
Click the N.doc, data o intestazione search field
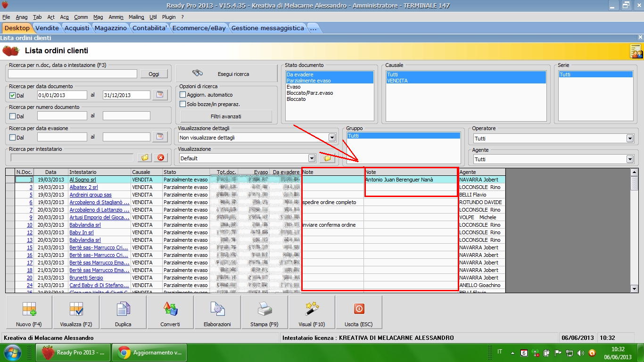[73, 74]
